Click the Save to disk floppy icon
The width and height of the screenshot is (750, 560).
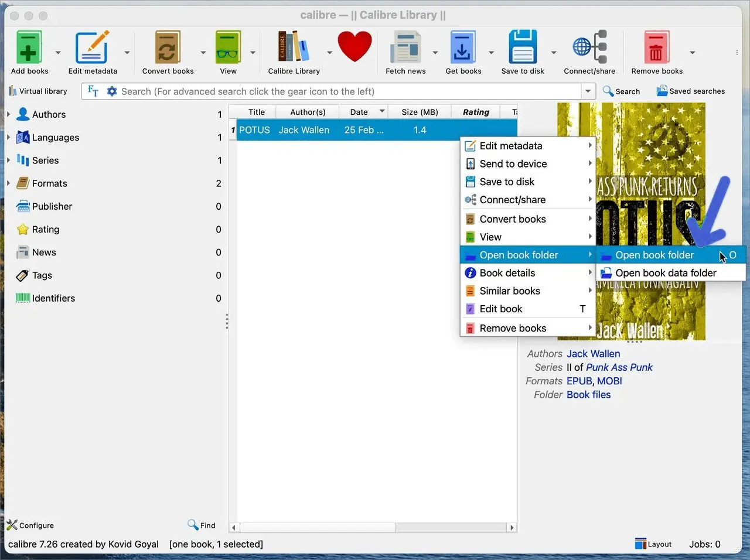[523, 48]
